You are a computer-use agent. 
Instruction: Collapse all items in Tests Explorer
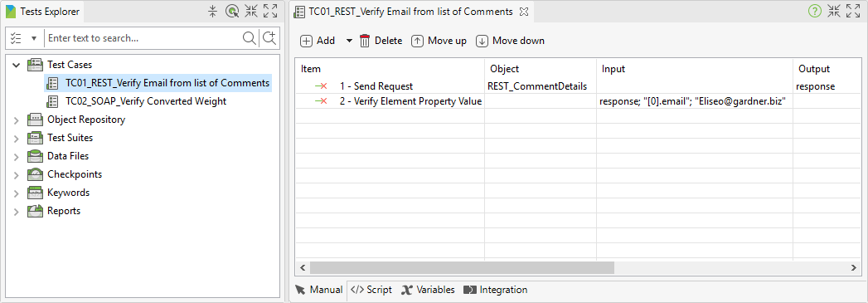212,11
